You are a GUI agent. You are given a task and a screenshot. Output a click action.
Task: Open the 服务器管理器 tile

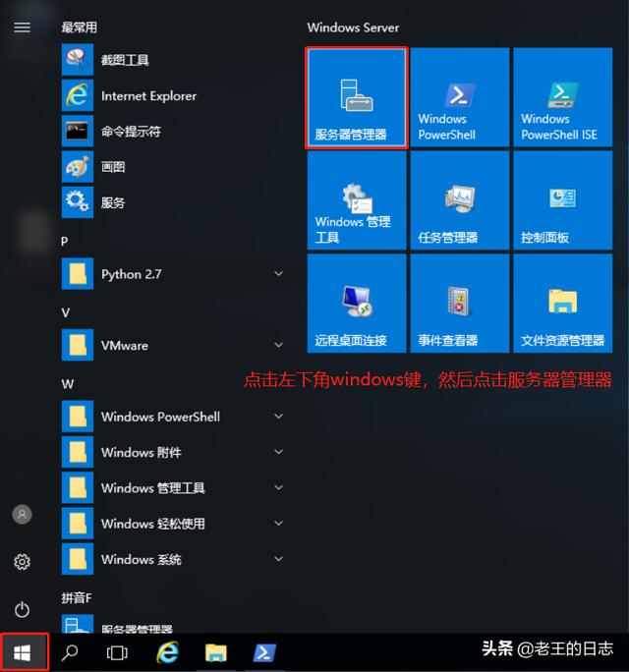(x=357, y=97)
